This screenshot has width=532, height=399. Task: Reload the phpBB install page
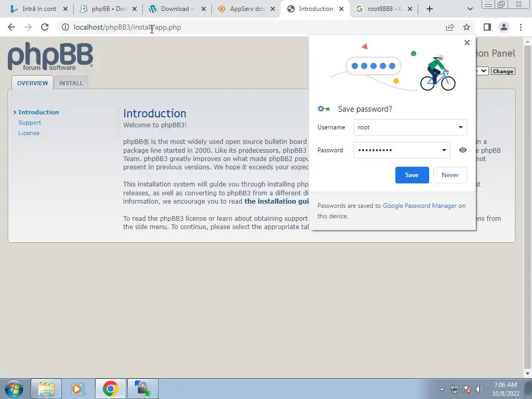coord(45,27)
